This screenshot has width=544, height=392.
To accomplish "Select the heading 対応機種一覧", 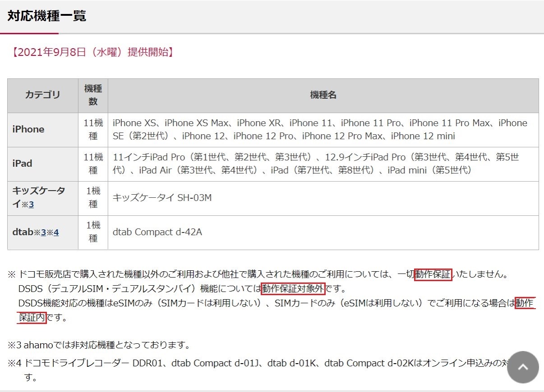I will 47,16.
